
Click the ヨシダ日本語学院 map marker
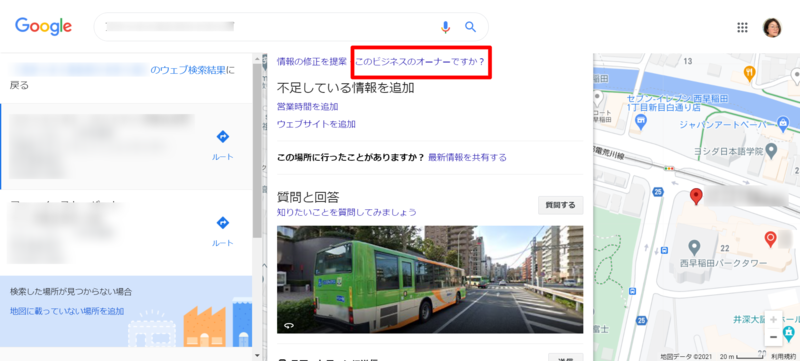pos(772,150)
